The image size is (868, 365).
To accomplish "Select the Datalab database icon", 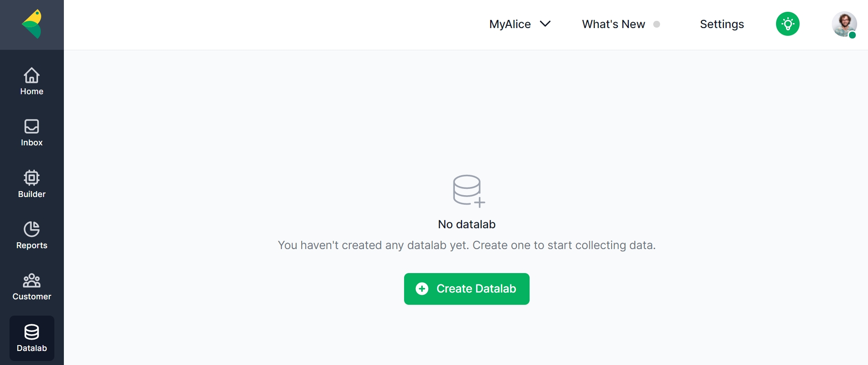I will click(x=32, y=332).
